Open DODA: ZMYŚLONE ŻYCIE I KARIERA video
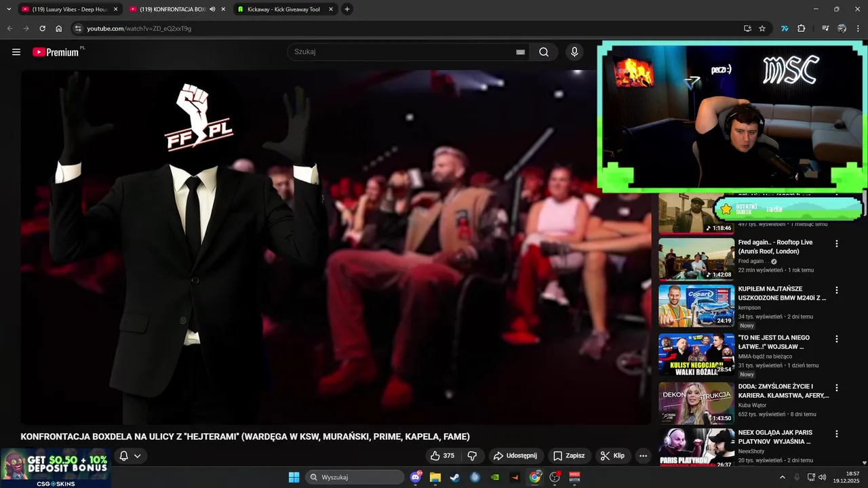Image resolution: width=868 pixels, height=488 pixels. 783,390
